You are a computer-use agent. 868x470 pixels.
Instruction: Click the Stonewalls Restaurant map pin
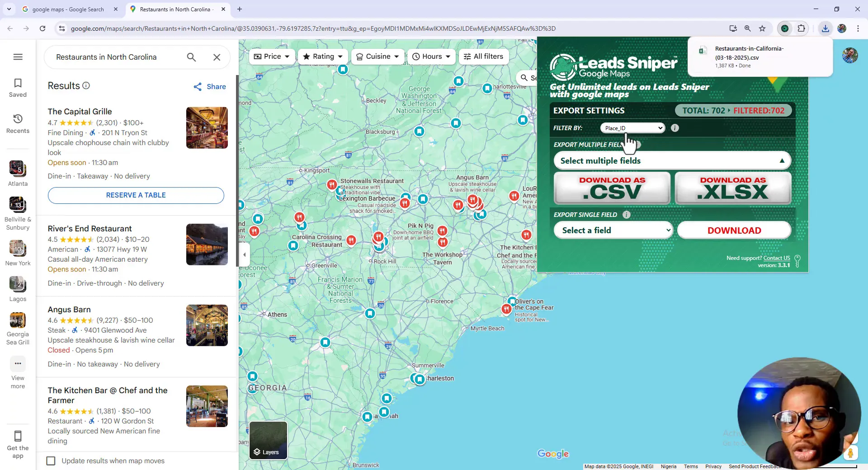[332, 184]
